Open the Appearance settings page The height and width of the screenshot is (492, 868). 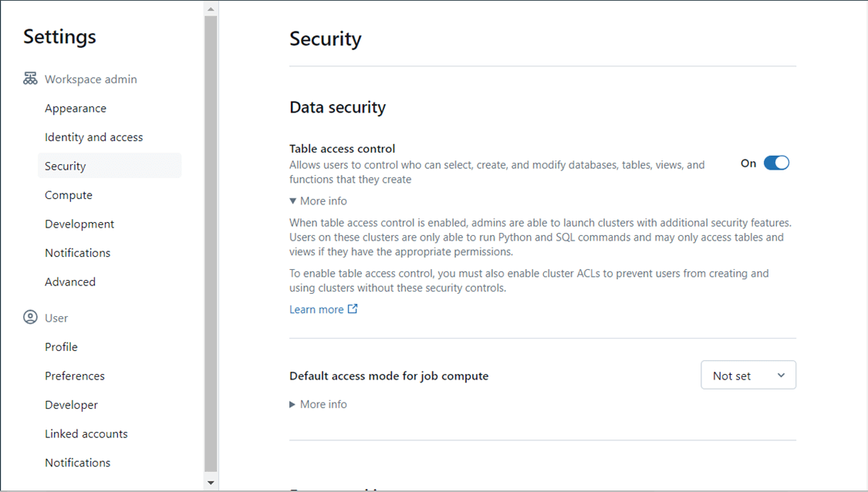(76, 108)
